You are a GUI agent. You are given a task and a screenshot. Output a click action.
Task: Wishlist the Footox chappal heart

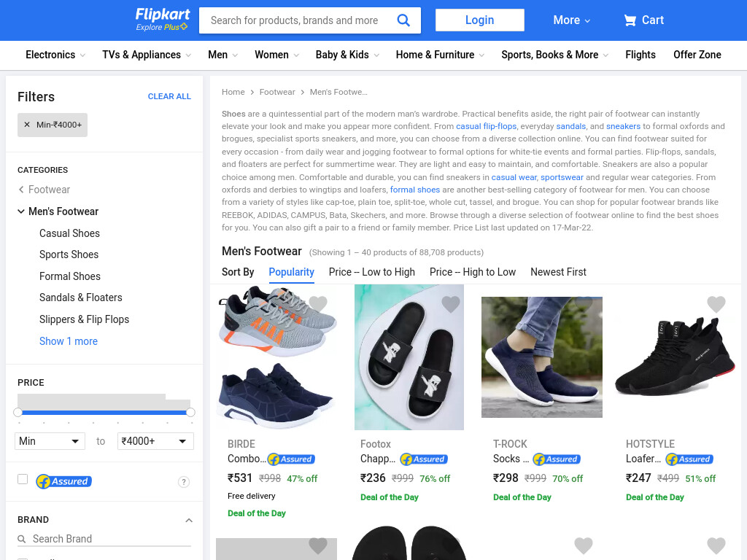pos(451,304)
